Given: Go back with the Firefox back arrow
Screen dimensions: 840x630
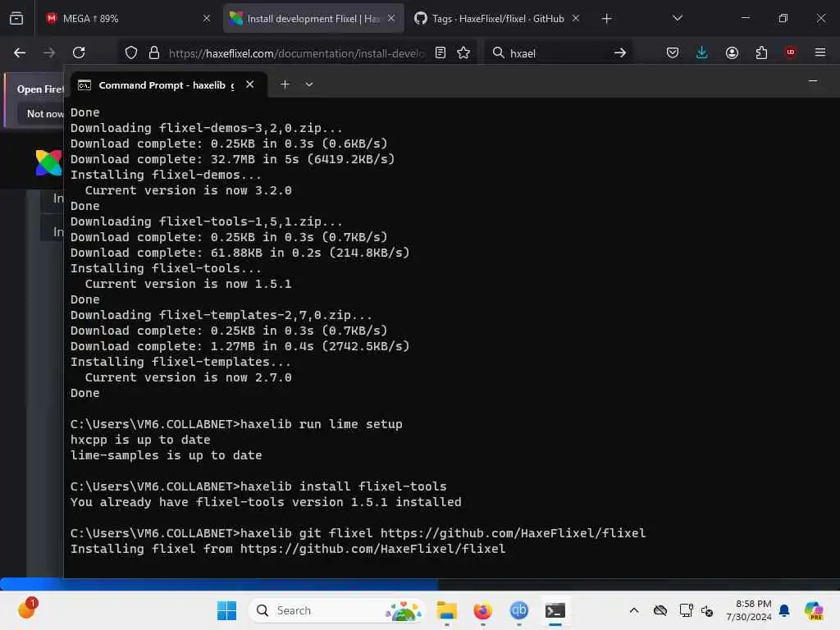Looking at the screenshot, I should click(20, 52).
